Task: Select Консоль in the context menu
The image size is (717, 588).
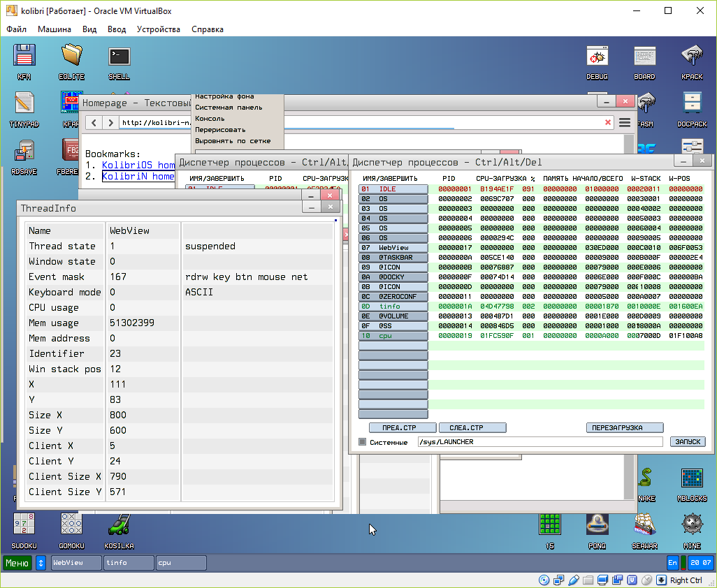Action: pyautogui.click(x=210, y=119)
